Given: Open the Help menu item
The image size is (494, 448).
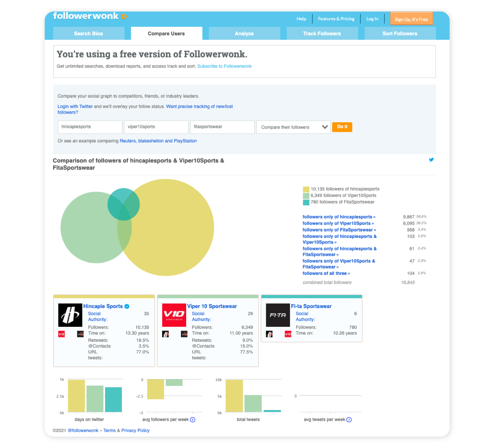Looking at the screenshot, I should [x=301, y=19].
